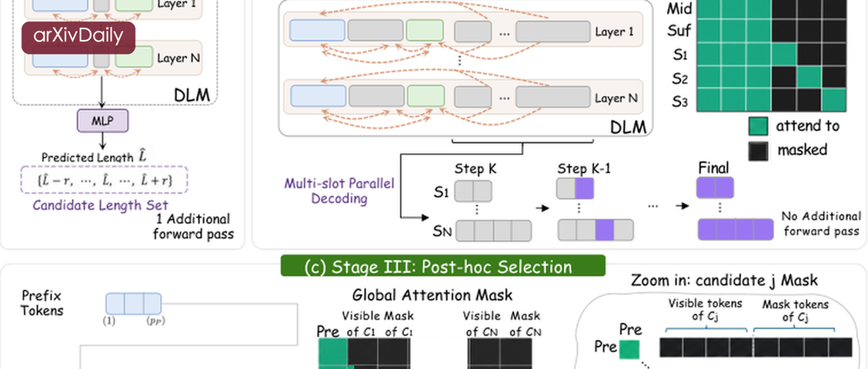Viewport: 868px width, 369px height.
Task: Click the green 'attend to' legend swatch
Action: 758,126
